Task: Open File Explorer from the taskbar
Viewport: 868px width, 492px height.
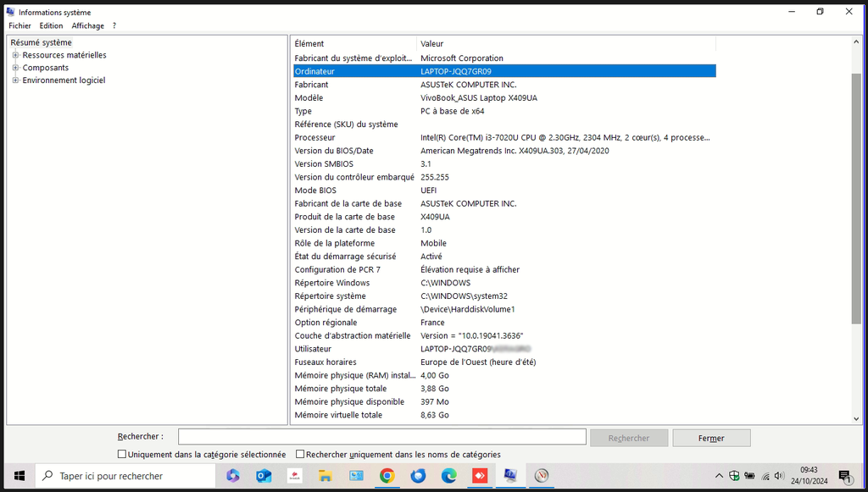Action: click(325, 475)
